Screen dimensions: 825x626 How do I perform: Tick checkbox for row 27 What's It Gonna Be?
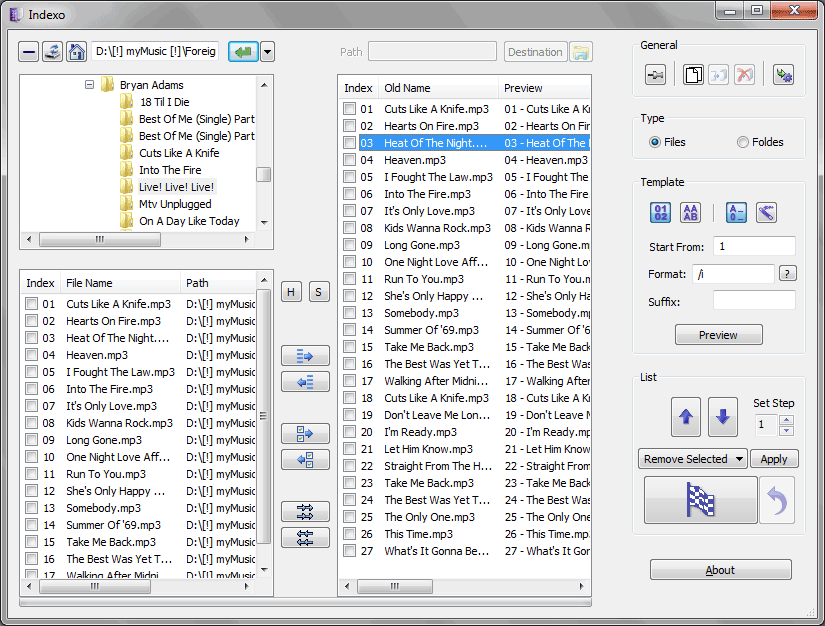coord(349,551)
